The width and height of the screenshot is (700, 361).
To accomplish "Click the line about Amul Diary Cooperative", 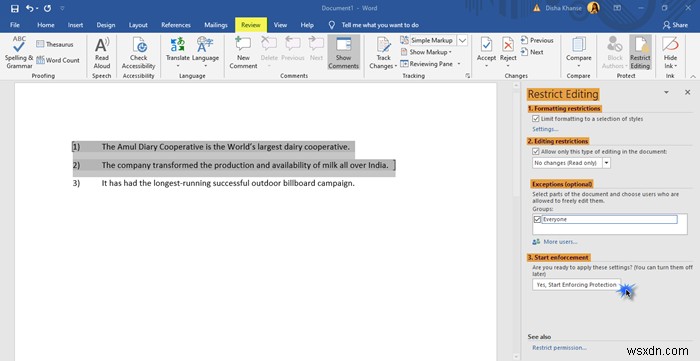I will pos(225,147).
